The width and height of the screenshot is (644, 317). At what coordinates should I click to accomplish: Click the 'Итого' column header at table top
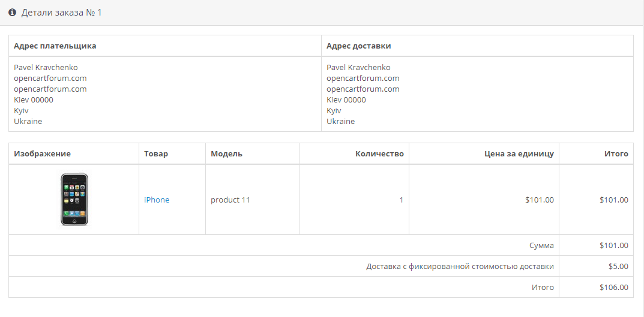click(x=616, y=154)
